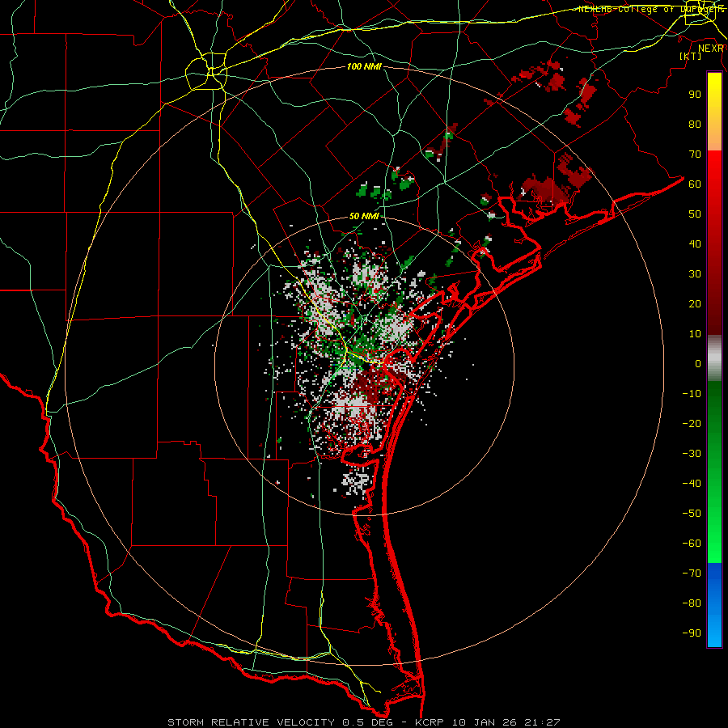Image resolution: width=728 pixels, height=728 pixels.
Task: Select the 60 value on the velocity scale
Action: tap(695, 184)
